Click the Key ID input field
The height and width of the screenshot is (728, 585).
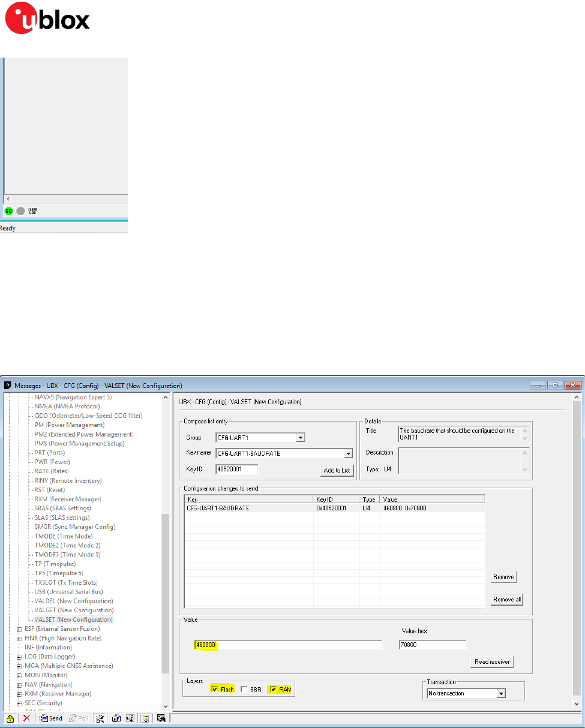(236, 470)
